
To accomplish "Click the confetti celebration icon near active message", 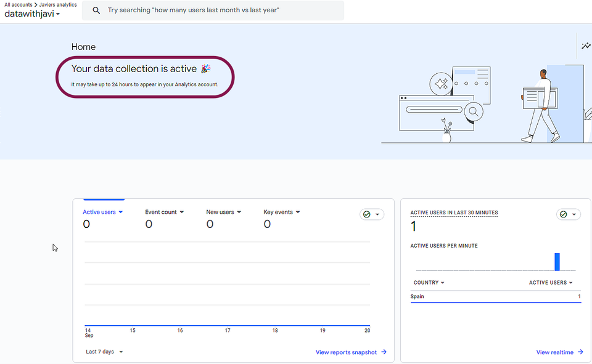I will (x=205, y=68).
